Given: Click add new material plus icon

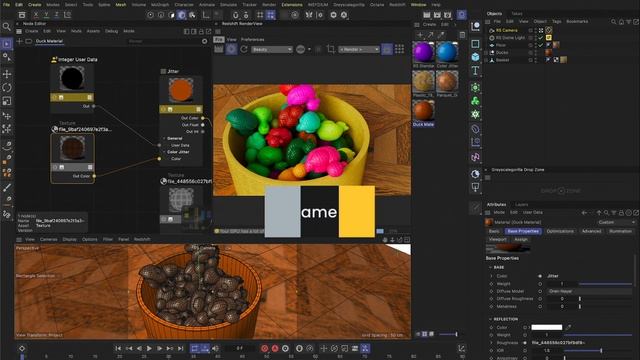Looking at the screenshot, I should pos(420,35).
